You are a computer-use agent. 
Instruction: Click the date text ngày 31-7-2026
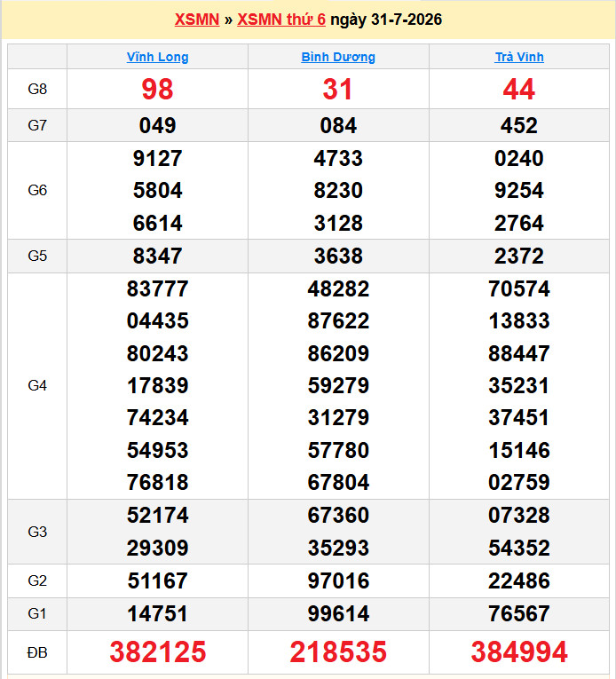click(x=386, y=20)
